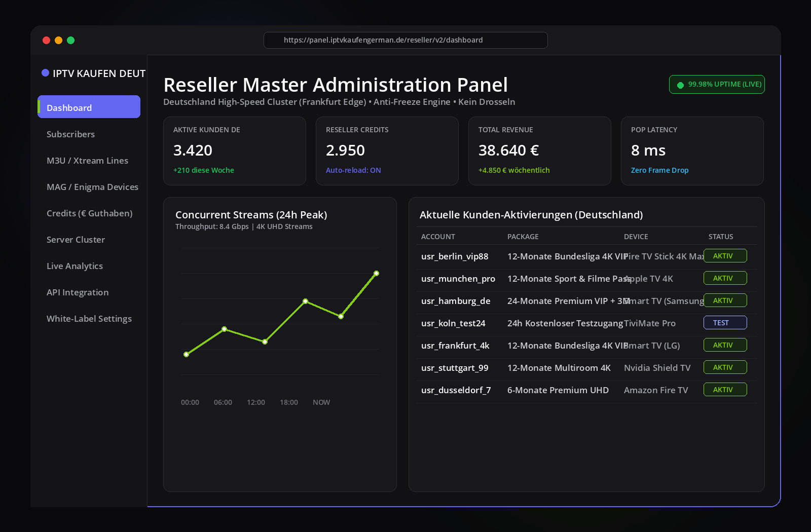Click the TEST badge for usr_koln_test24
The width and height of the screenshot is (811, 532).
725,323
